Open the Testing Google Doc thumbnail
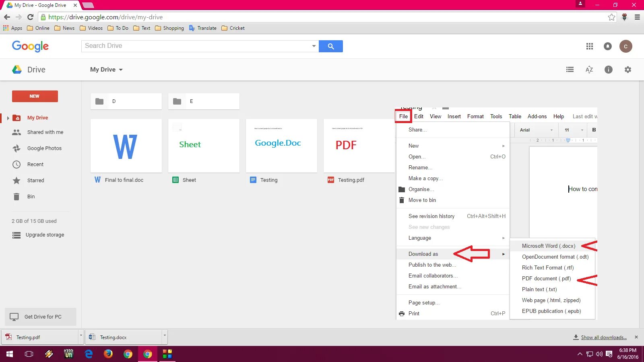 (x=281, y=146)
